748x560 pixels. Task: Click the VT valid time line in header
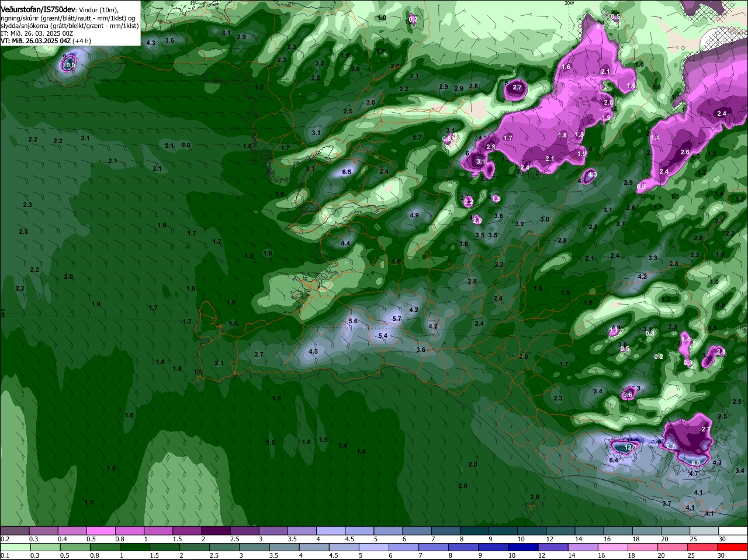(46, 41)
